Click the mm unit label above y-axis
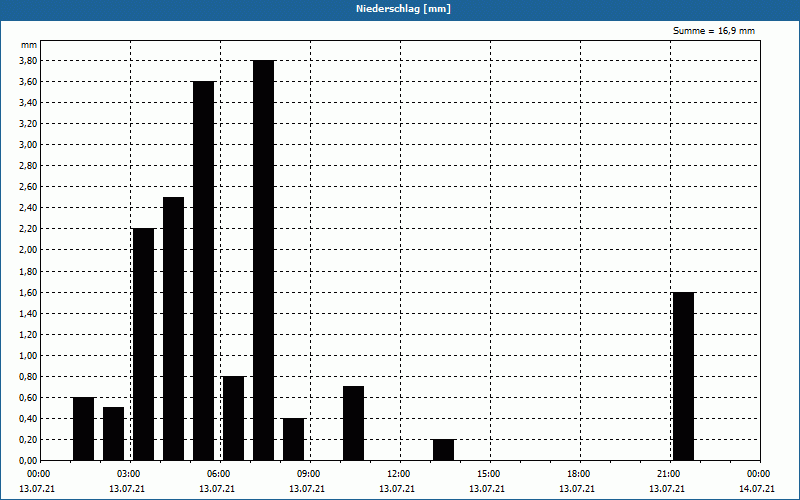This screenshot has width=800, height=500. 29,45
